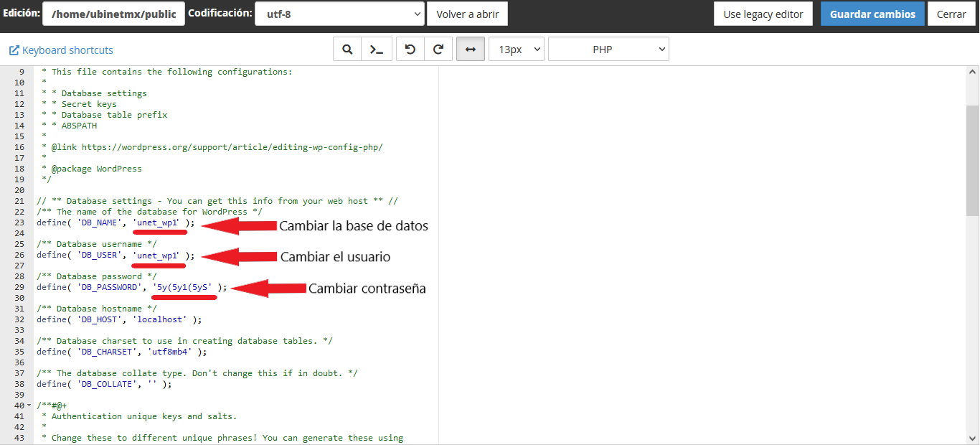Viewport: 980px width, 445px height.
Task: Open the command prompt icon in the toolbar
Action: [376, 50]
